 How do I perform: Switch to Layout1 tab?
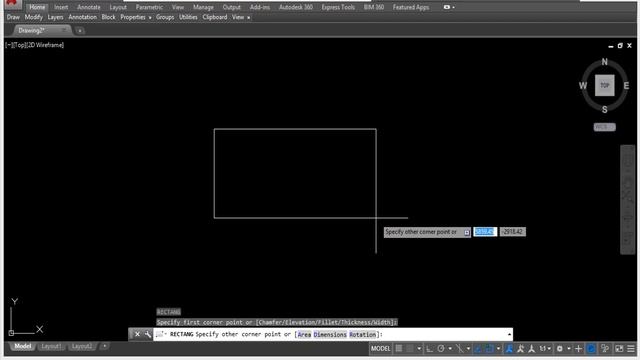click(51, 346)
